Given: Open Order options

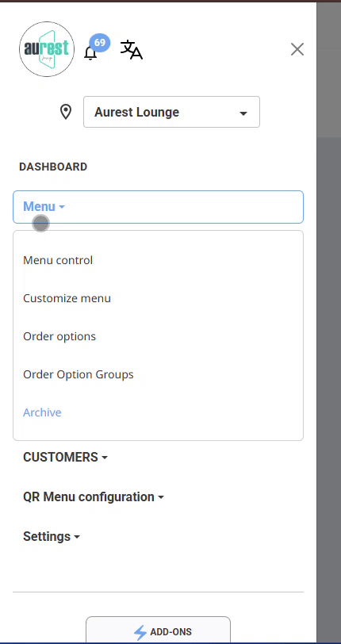Looking at the screenshot, I should coord(59,336).
